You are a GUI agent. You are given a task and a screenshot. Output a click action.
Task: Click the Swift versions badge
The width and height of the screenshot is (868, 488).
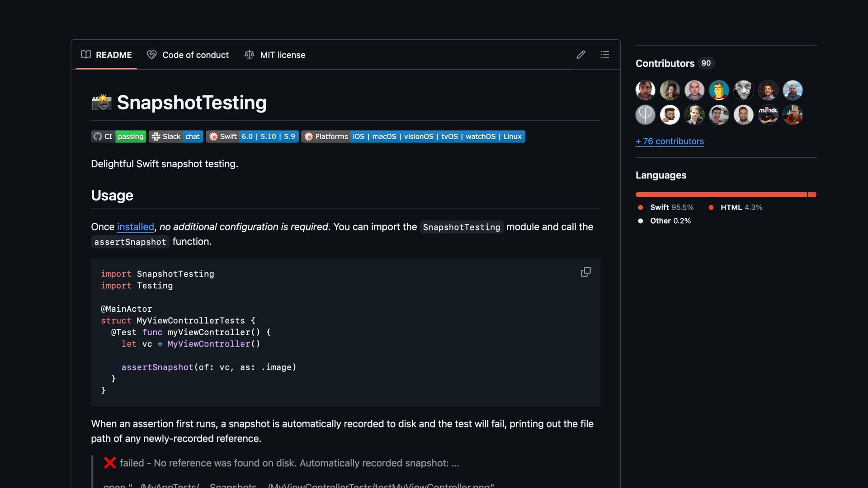(252, 136)
